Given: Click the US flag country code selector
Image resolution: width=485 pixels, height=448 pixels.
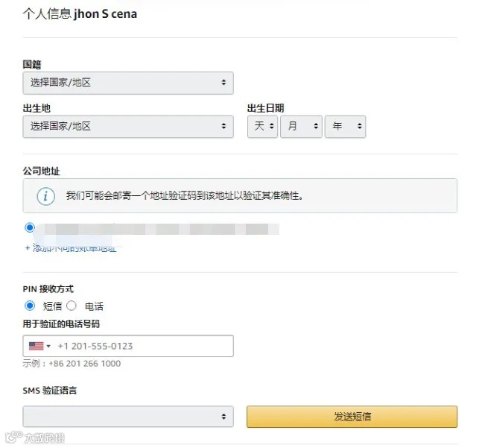Looking at the screenshot, I should (39, 346).
